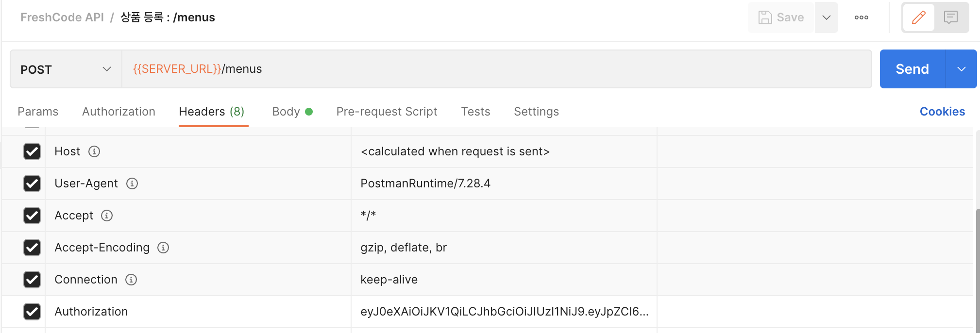Click the info icon beside Accept-Encoding header
980x333 pixels.
click(x=164, y=248)
